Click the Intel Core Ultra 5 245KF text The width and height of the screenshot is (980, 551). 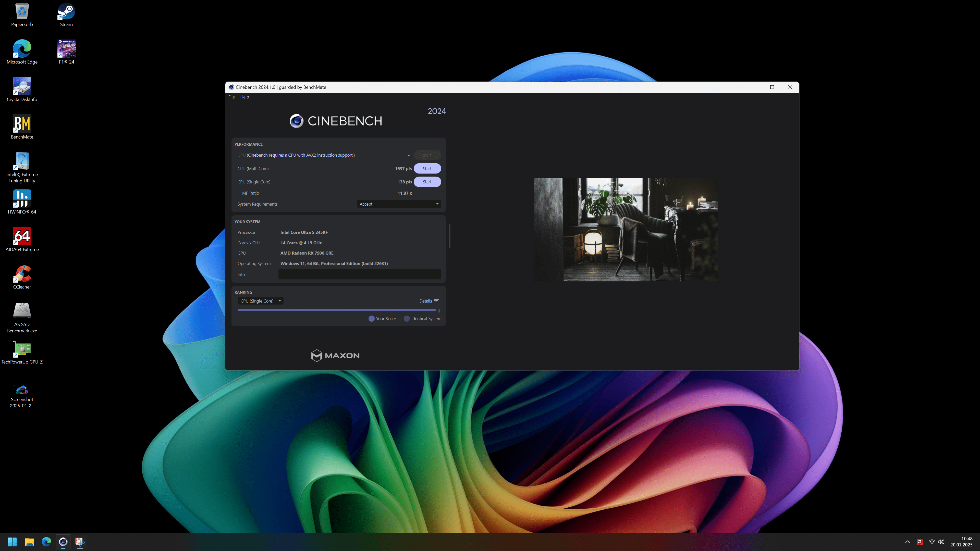tap(304, 232)
